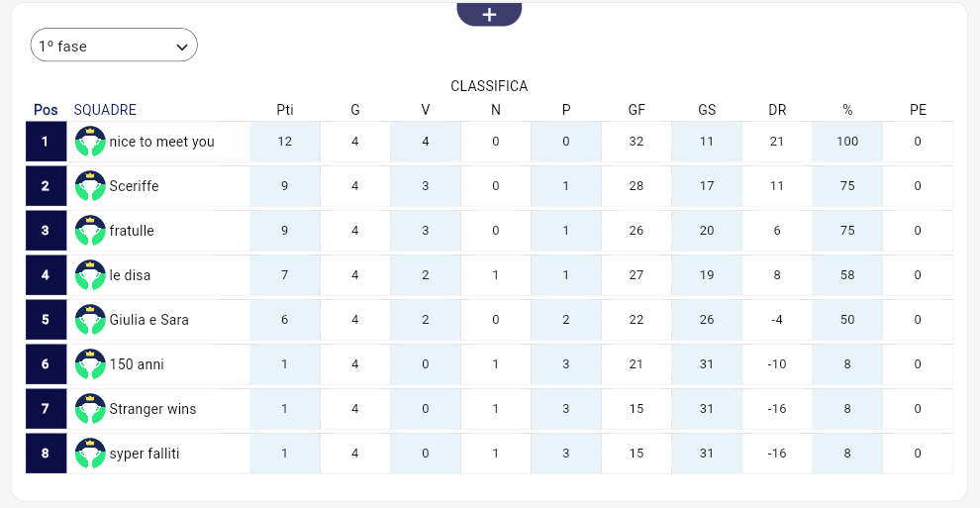The width and height of the screenshot is (980, 508).
Task: Open the 1° fase phase dropdown
Action: pos(114,46)
